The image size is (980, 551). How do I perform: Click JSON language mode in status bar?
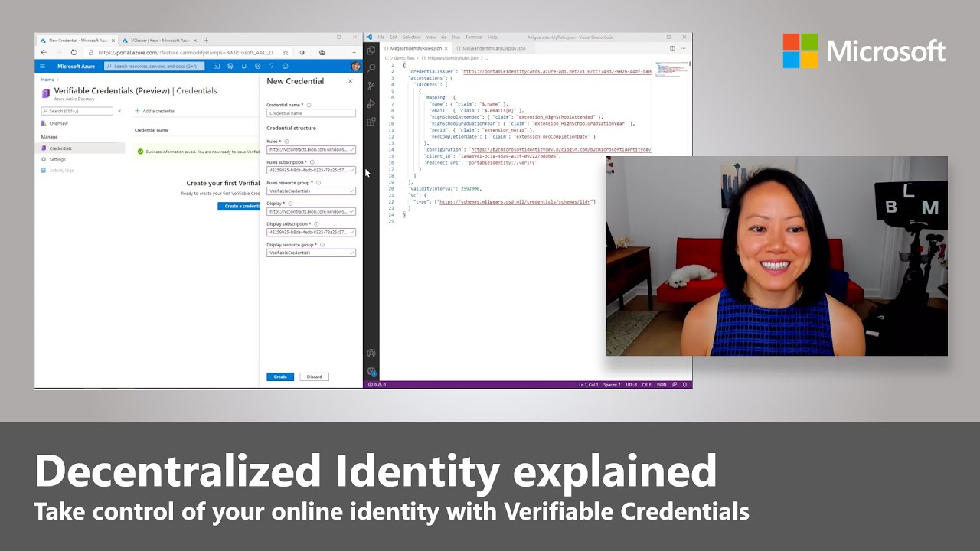pyautogui.click(x=661, y=385)
